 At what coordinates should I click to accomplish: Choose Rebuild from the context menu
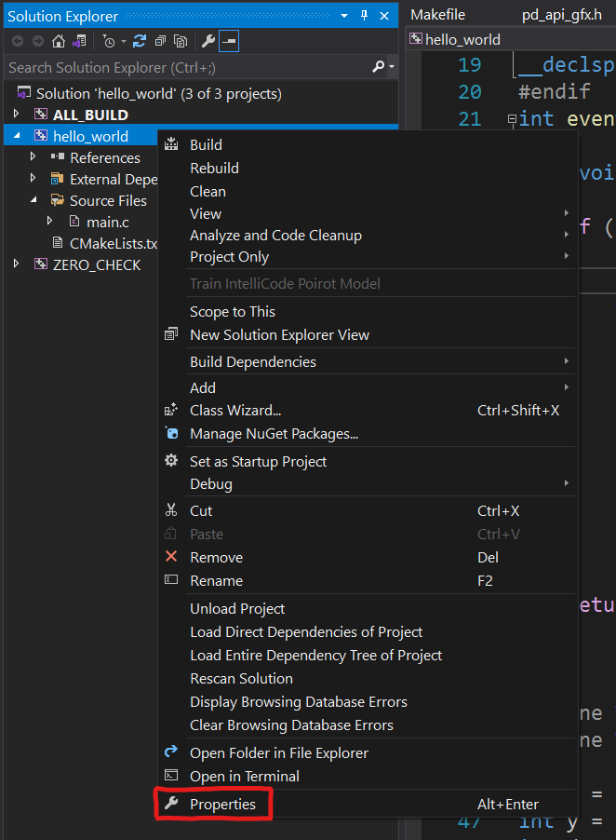[368, 169]
